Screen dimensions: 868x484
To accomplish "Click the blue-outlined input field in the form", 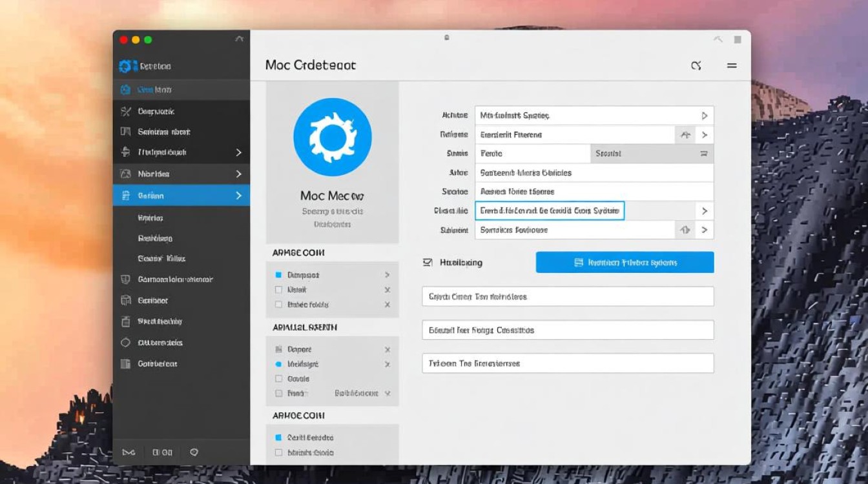I will coord(549,211).
